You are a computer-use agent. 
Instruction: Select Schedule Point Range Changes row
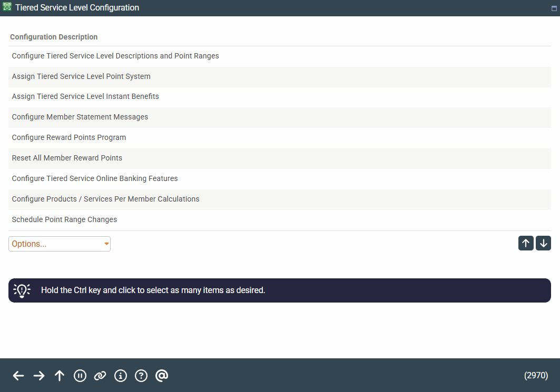click(x=64, y=219)
